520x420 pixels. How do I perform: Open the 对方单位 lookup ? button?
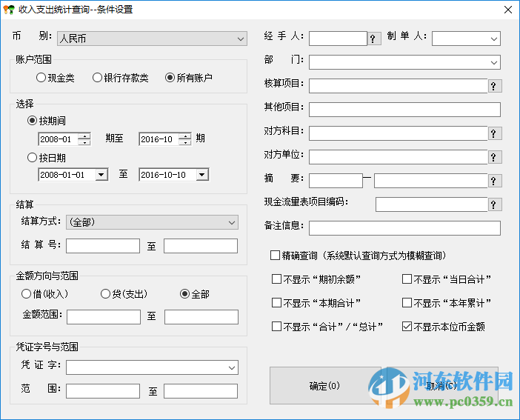495,157
